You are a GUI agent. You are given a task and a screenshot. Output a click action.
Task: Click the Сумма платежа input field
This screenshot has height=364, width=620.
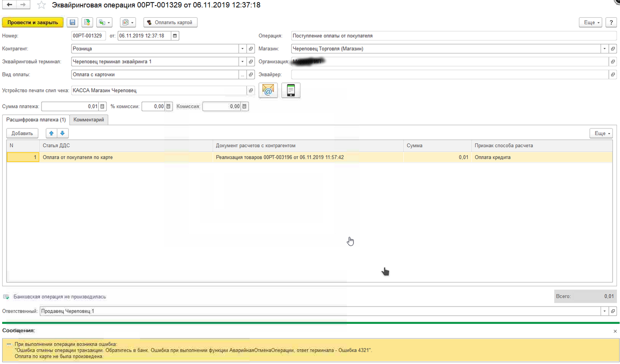pos(70,107)
